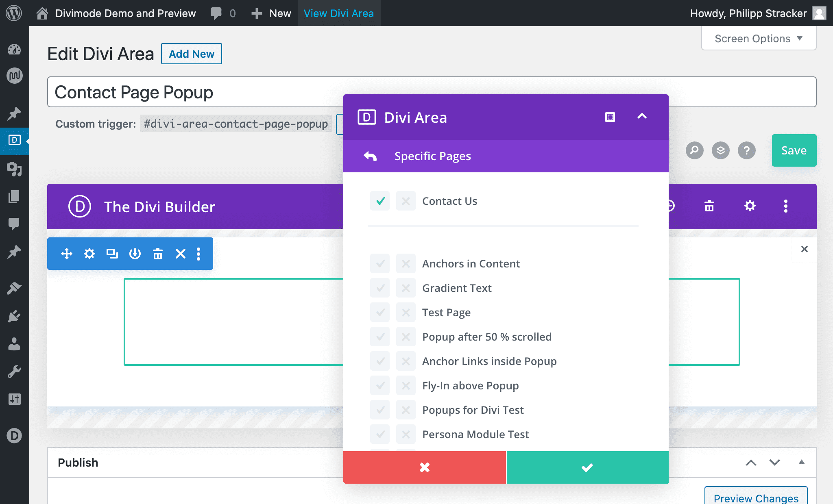Click the move section arrows icon
This screenshot has width=833, height=504.
66,254
